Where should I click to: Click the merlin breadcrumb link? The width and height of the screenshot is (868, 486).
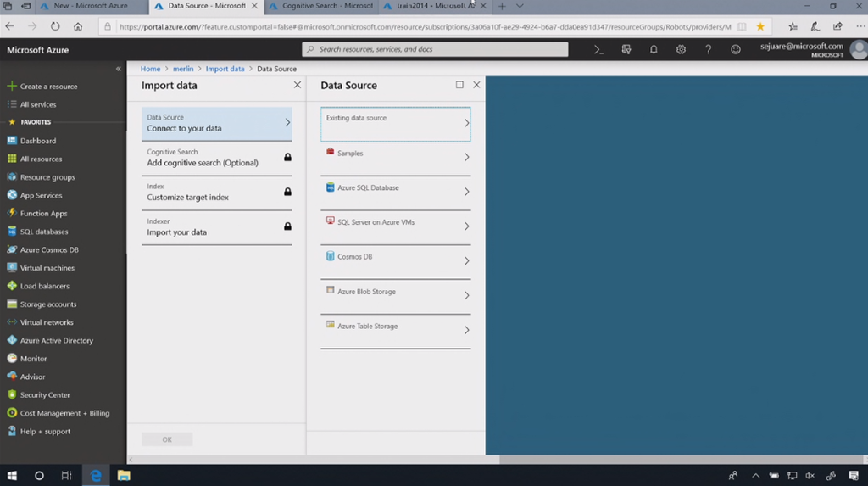pos(183,69)
